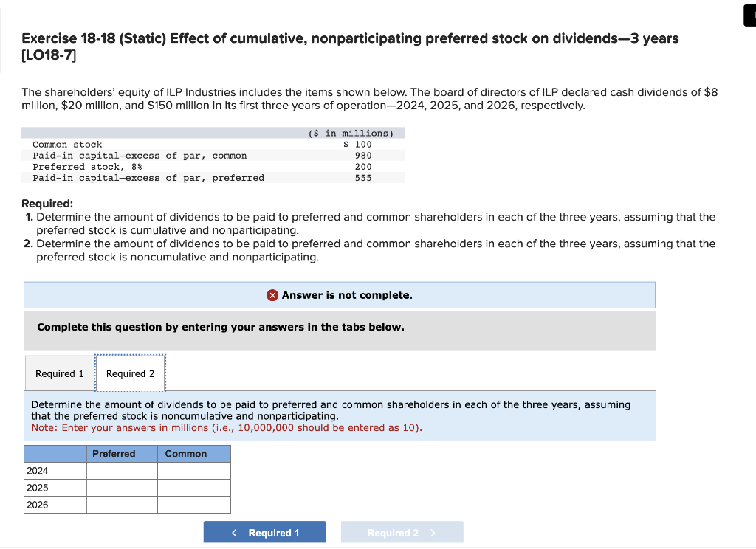
Task: Click the red error icon on the incomplete answer banner
Action: click(x=273, y=294)
